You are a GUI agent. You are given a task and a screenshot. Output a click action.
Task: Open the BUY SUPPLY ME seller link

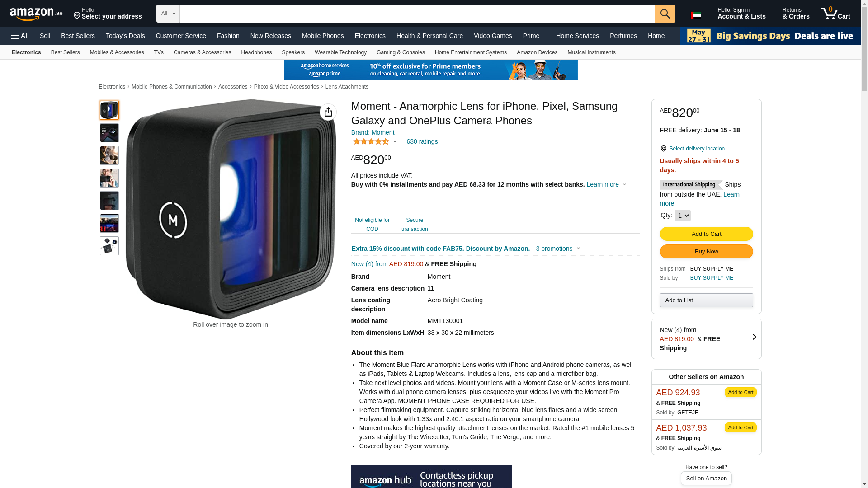point(712,278)
